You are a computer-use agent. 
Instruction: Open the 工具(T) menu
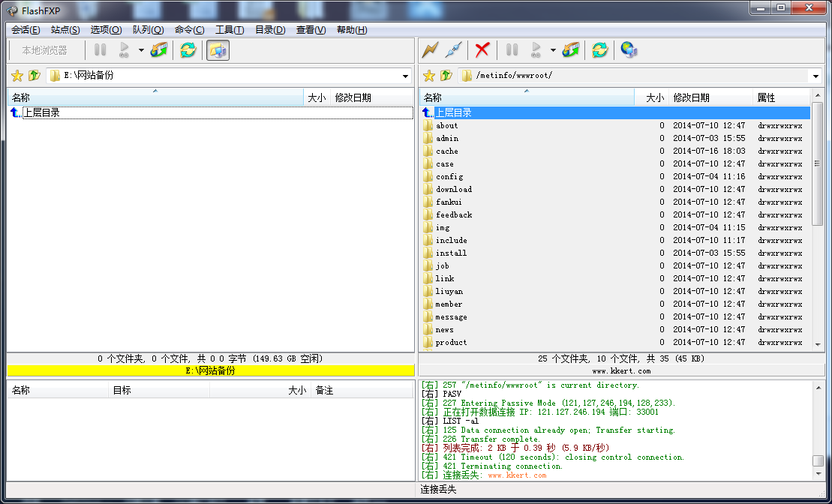pyautogui.click(x=230, y=30)
